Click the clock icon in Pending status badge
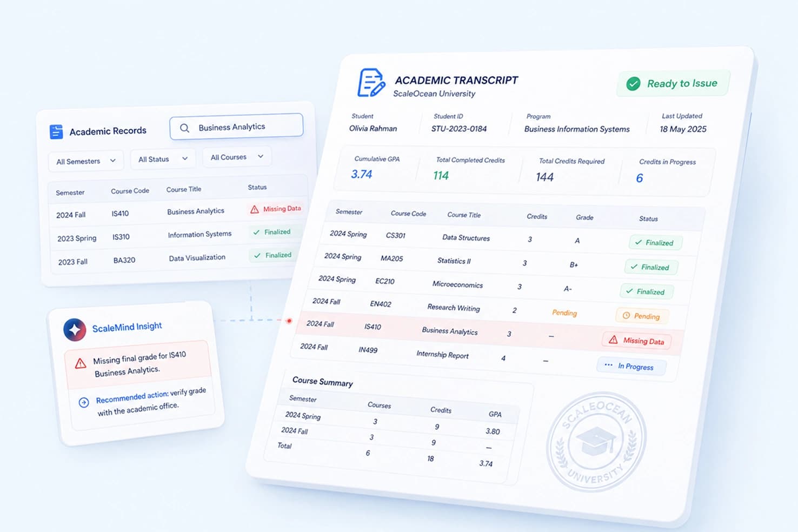Screen dimensions: 798x532 tap(626, 315)
